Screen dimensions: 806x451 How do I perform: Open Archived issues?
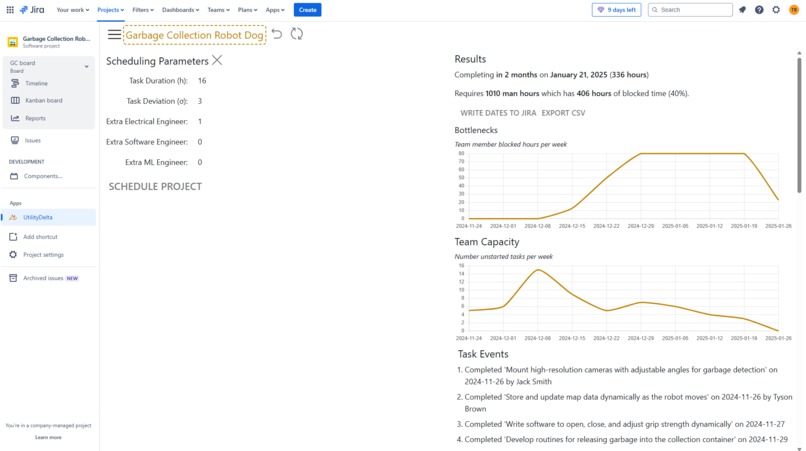tap(43, 278)
